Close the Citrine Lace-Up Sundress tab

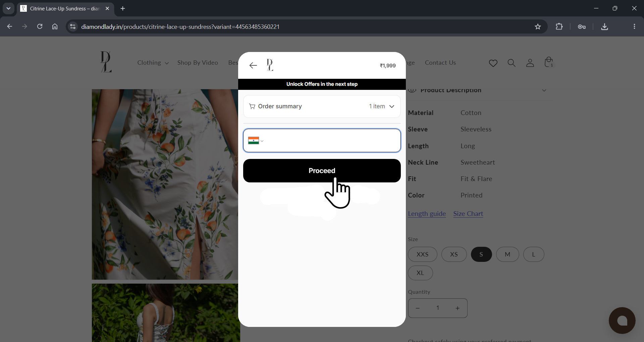point(107,8)
